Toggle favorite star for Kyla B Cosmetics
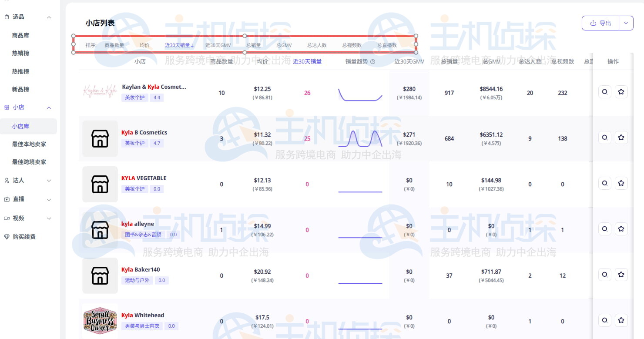644x339 pixels. click(x=621, y=138)
